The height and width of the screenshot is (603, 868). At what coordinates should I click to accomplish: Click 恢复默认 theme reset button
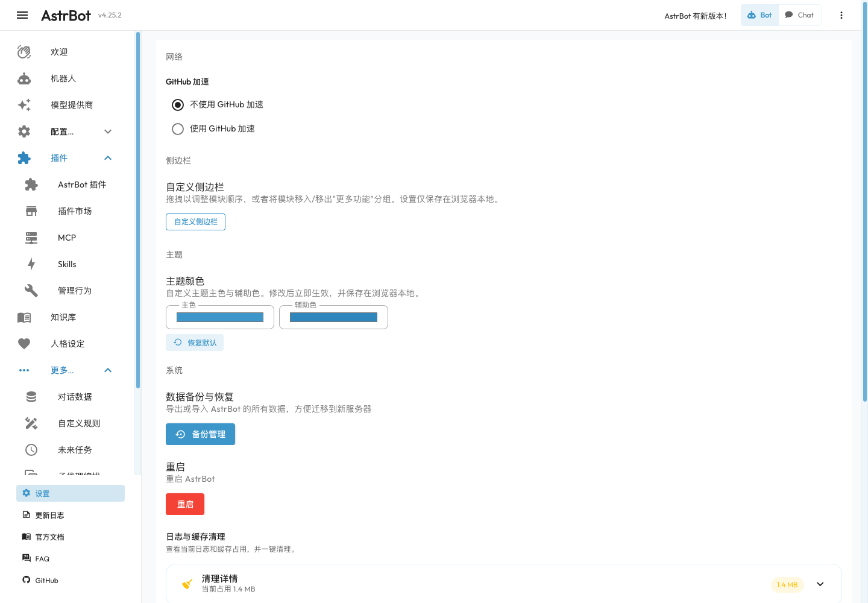(195, 343)
